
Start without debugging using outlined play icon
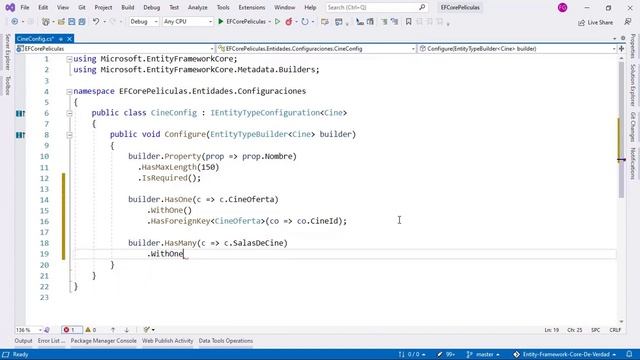pos(278,22)
